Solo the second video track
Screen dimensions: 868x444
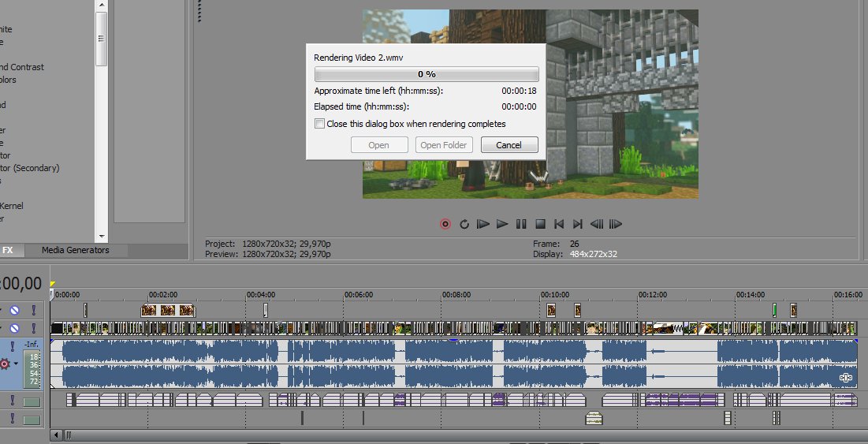pos(33,328)
